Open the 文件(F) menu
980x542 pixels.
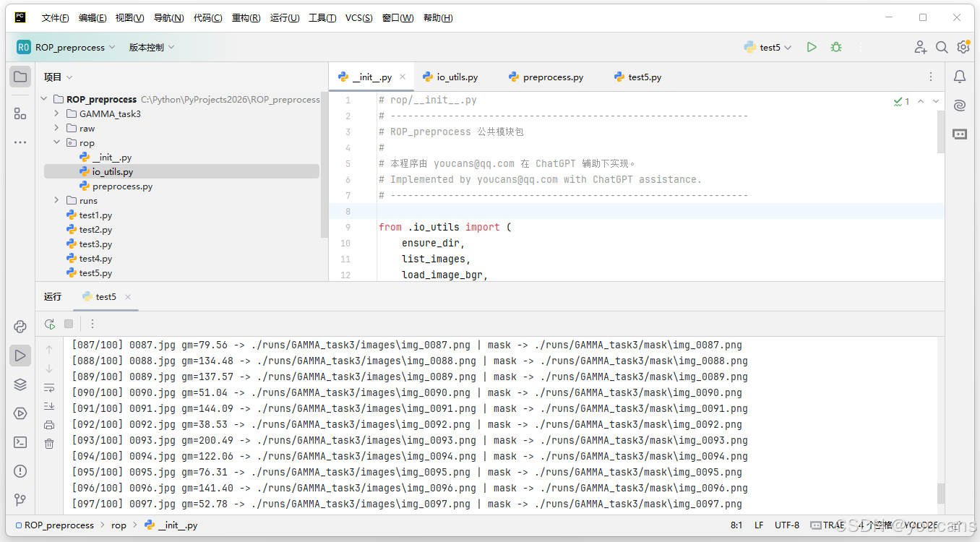click(x=56, y=17)
